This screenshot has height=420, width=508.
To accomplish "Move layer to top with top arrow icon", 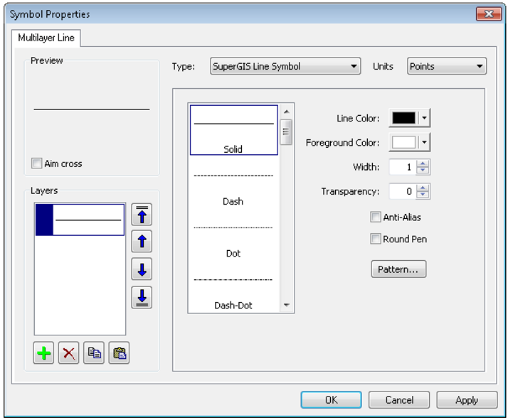I will click(142, 214).
